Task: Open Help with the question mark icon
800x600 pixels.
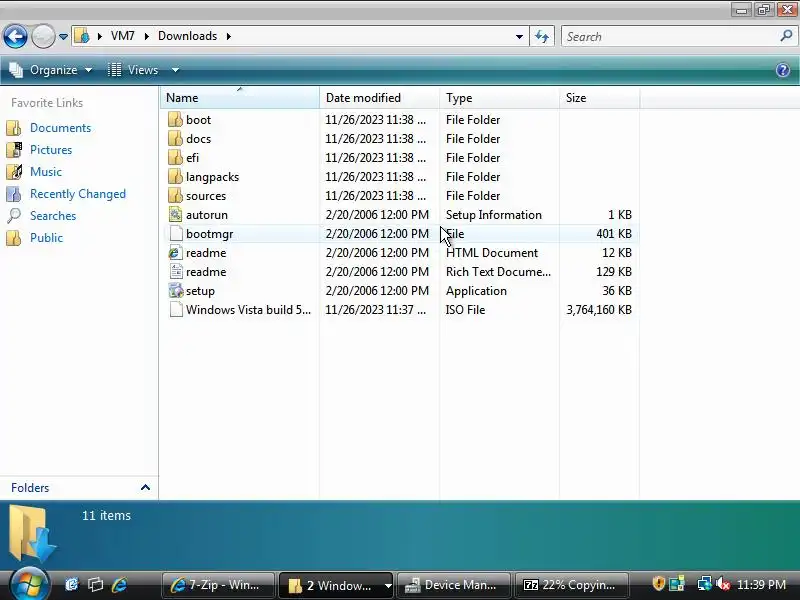Action: pyautogui.click(x=783, y=70)
